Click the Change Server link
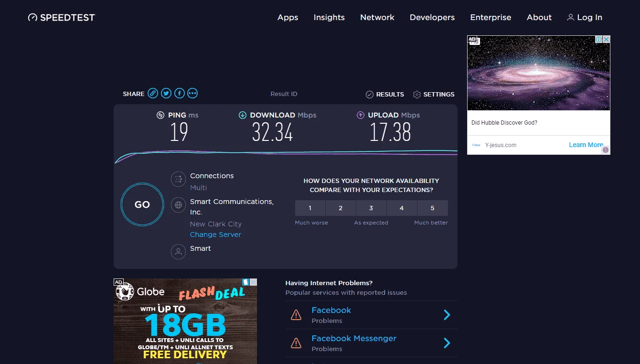640x364 pixels. [215, 235]
